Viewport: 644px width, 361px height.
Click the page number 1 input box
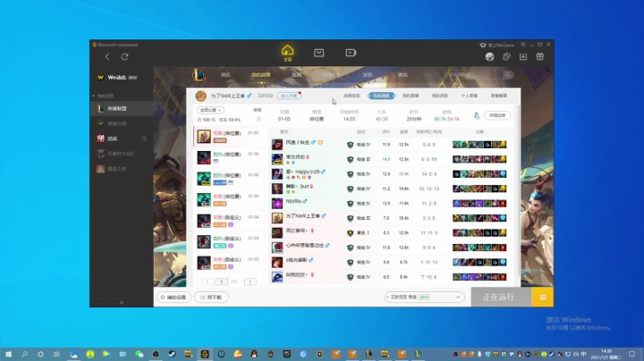tap(222, 281)
